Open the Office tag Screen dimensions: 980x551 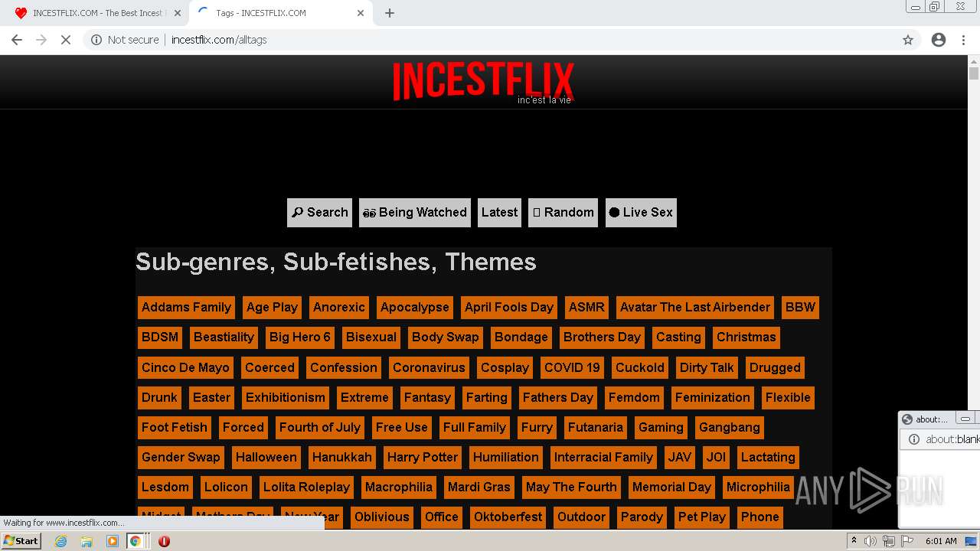pyautogui.click(x=442, y=517)
